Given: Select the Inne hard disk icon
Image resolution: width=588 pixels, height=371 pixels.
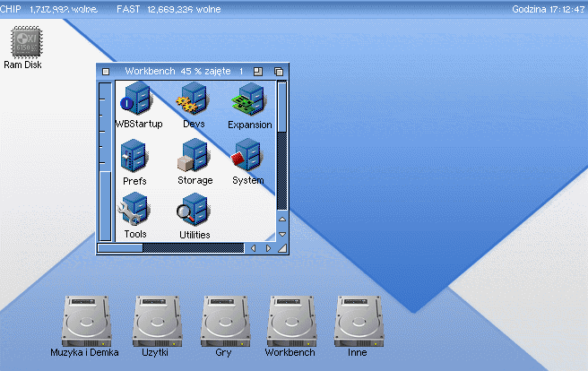Looking at the screenshot, I should click(x=359, y=321).
